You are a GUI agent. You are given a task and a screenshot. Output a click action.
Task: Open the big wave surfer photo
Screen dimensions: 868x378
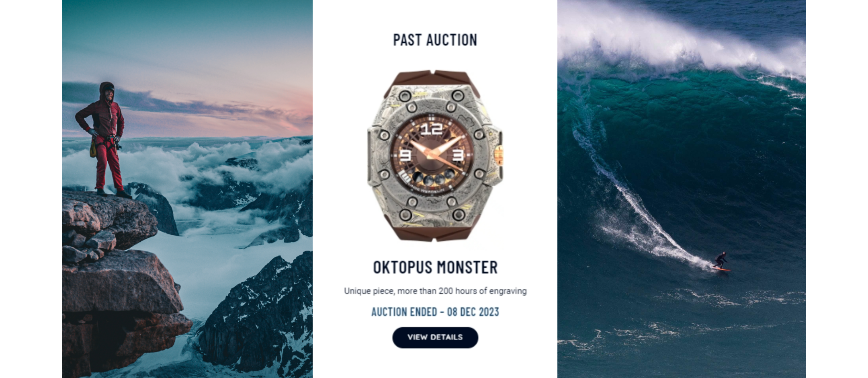tap(682, 189)
